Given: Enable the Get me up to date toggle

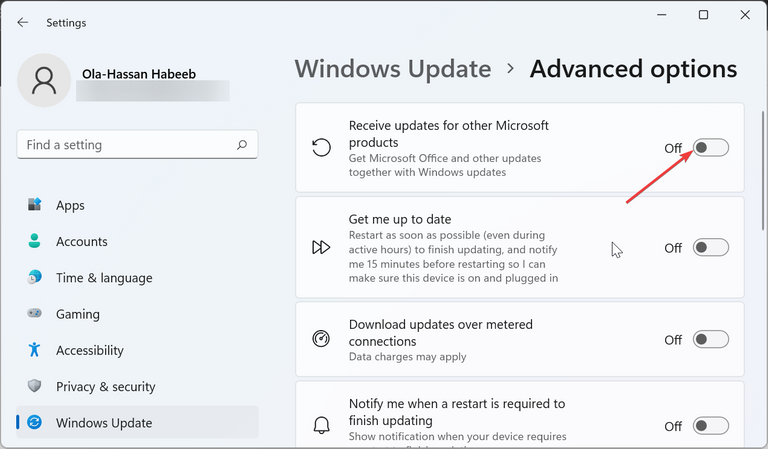Looking at the screenshot, I should click(x=711, y=248).
